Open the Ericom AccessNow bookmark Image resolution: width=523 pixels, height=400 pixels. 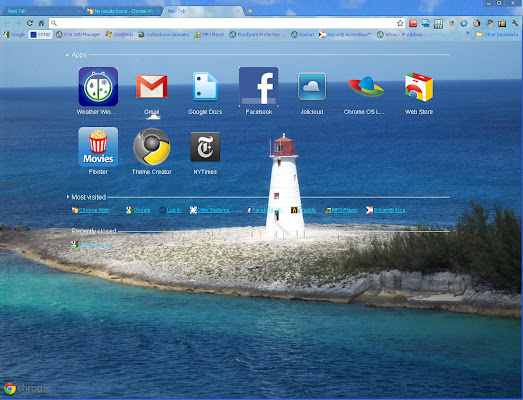point(345,34)
